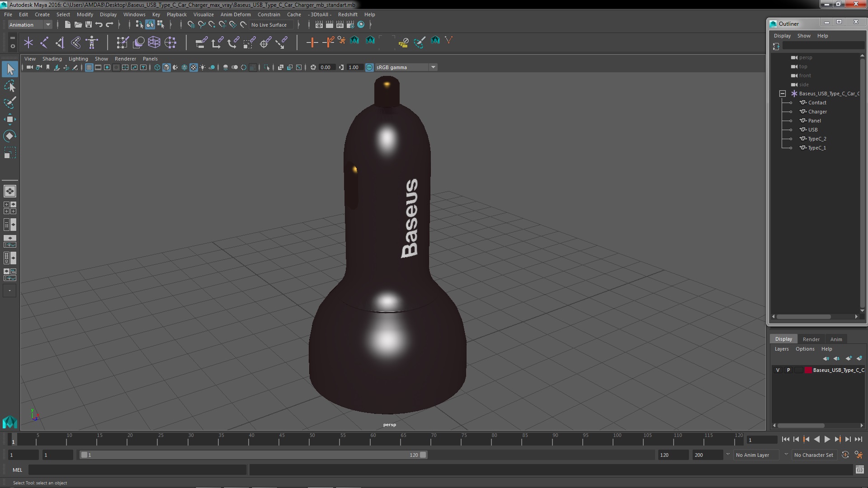This screenshot has width=868, height=488.
Task: Click the four-pane layout icon
Action: (10, 208)
